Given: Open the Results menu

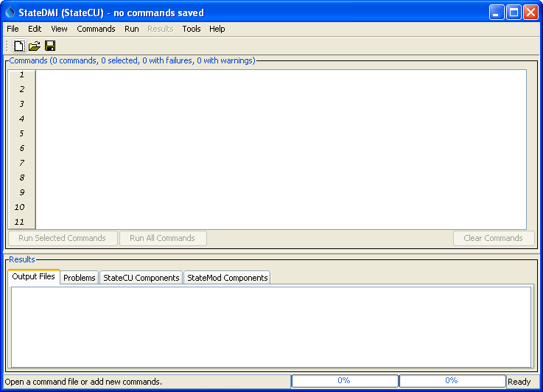Looking at the screenshot, I should [x=161, y=29].
